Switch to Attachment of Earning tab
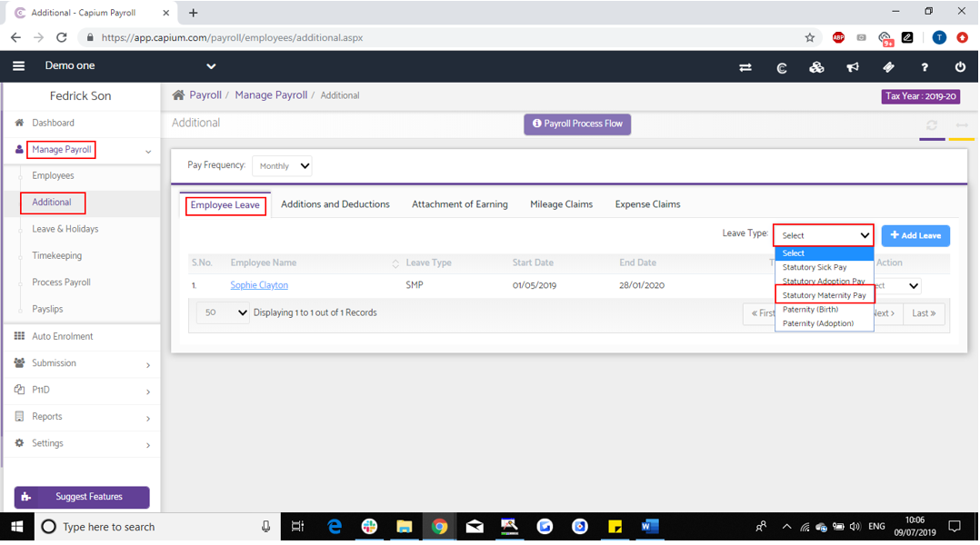Viewport: 980px width, 545px height. [x=459, y=204]
